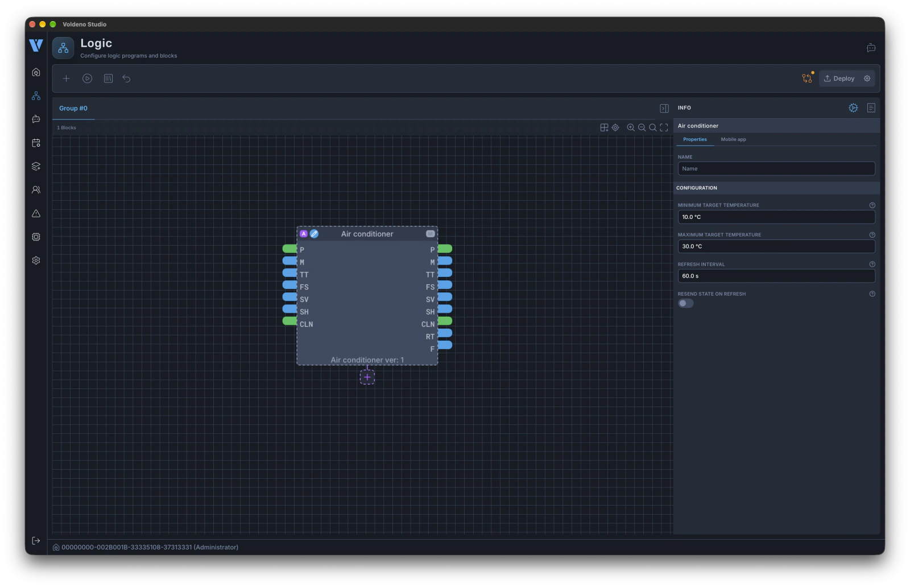Open the Logic section in sidebar
This screenshot has width=910, height=588.
click(x=36, y=96)
